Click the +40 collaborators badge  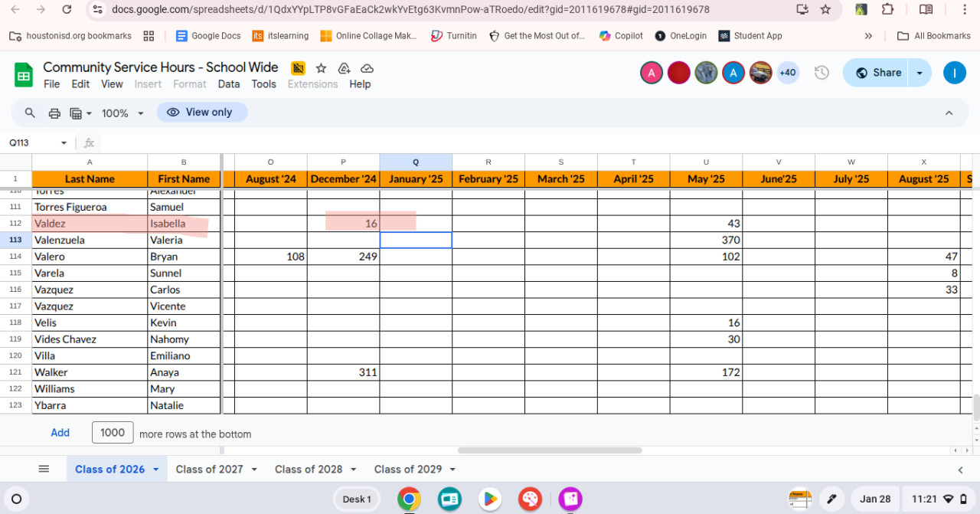pyautogui.click(x=787, y=73)
